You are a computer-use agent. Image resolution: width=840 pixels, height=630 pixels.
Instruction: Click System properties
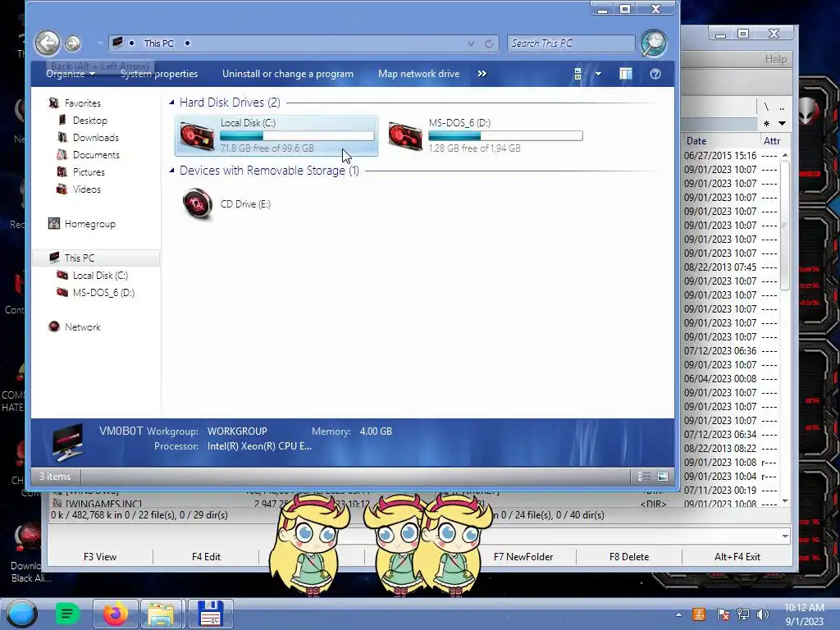(159, 74)
